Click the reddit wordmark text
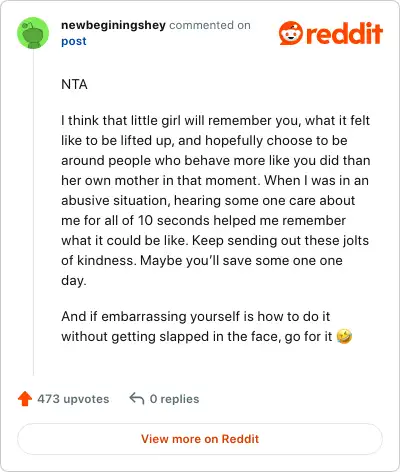The width and height of the screenshot is (400, 472). pos(344,33)
